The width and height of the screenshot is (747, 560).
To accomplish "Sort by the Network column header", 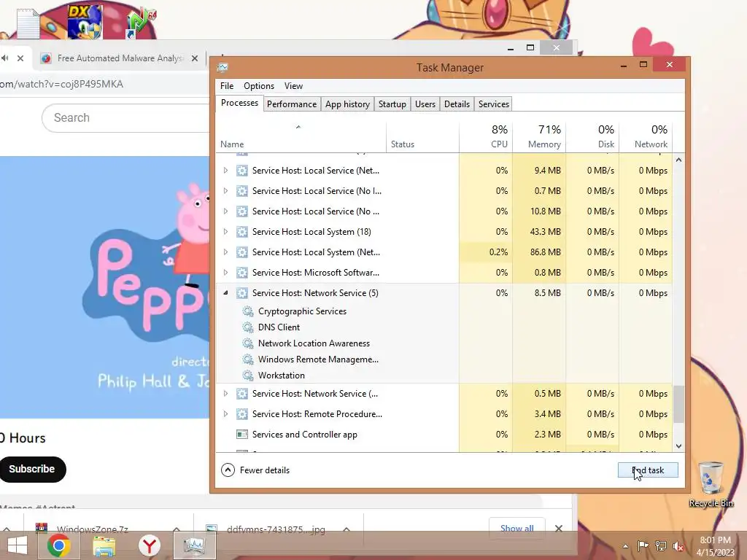I will pyautogui.click(x=646, y=136).
